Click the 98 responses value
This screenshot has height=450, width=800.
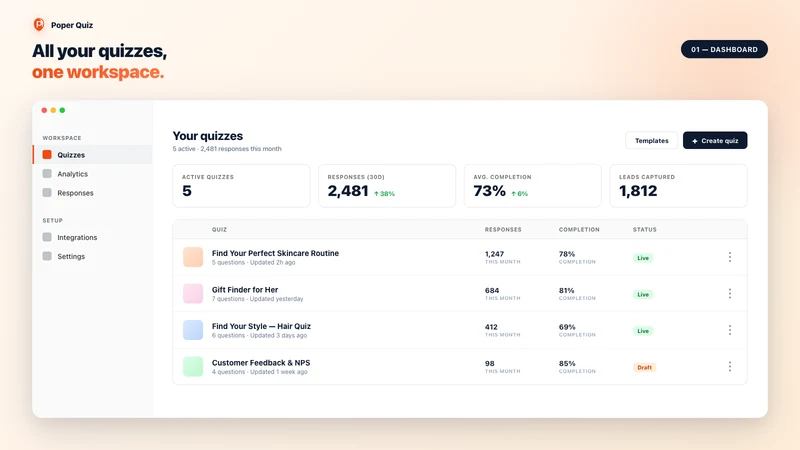coord(489,363)
